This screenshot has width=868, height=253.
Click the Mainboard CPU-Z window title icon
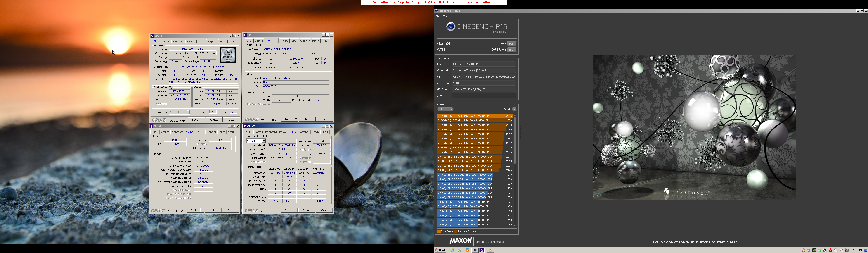coord(245,35)
